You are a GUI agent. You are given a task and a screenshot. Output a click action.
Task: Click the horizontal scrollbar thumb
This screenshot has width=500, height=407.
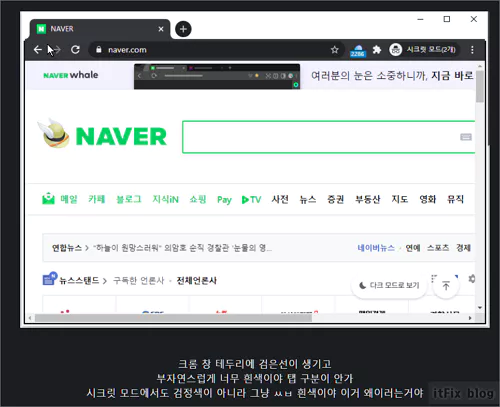click(x=173, y=318)
